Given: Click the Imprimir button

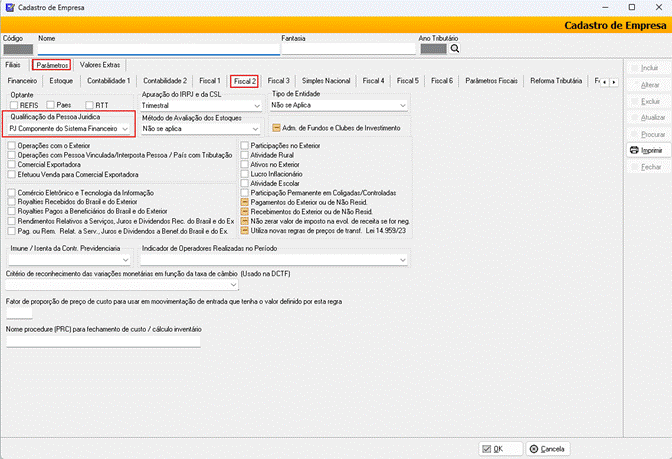Looking at the screenshot, I should [648, 150].
